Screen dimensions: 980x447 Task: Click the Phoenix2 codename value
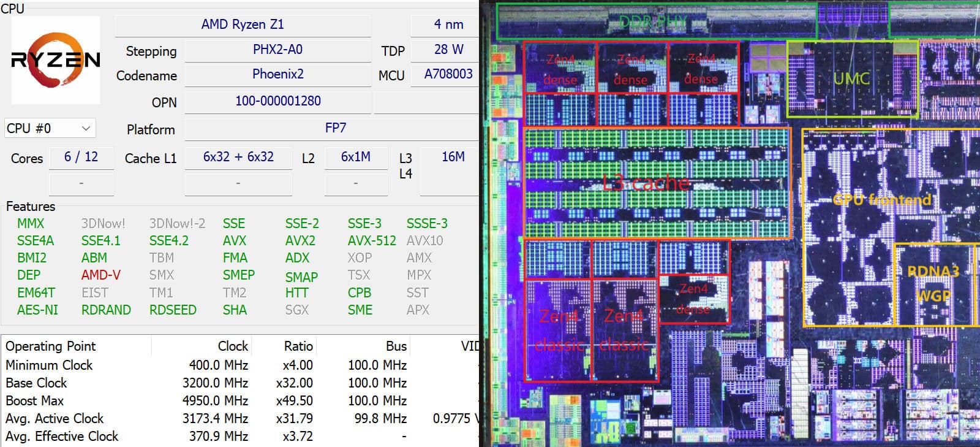(277, 74)
